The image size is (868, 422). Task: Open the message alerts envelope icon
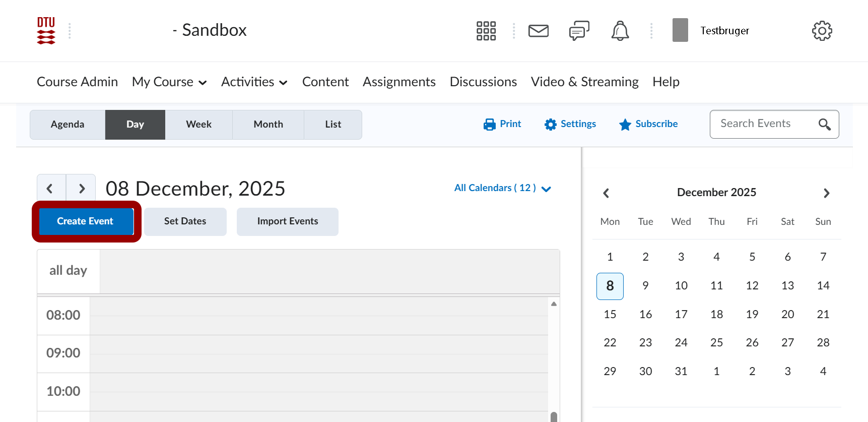pyautogui.click(x=538, y=31)
